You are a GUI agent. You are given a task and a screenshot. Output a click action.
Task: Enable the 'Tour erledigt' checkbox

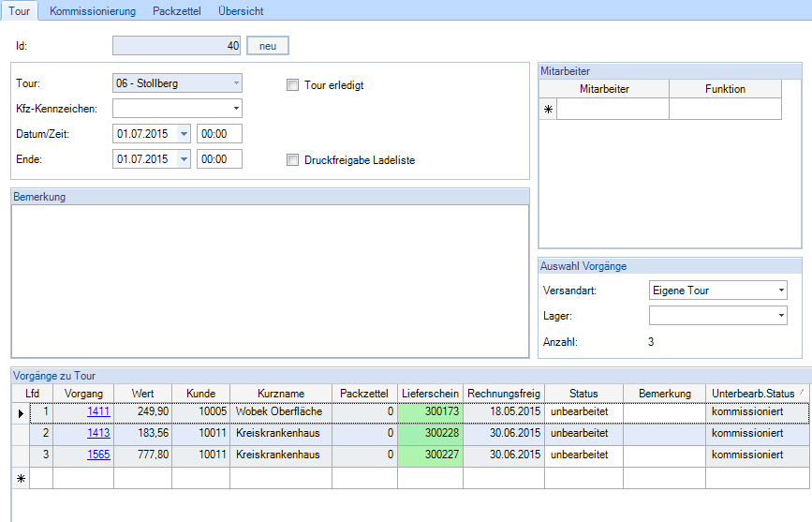pyautogui.click(x=293, y=85)
